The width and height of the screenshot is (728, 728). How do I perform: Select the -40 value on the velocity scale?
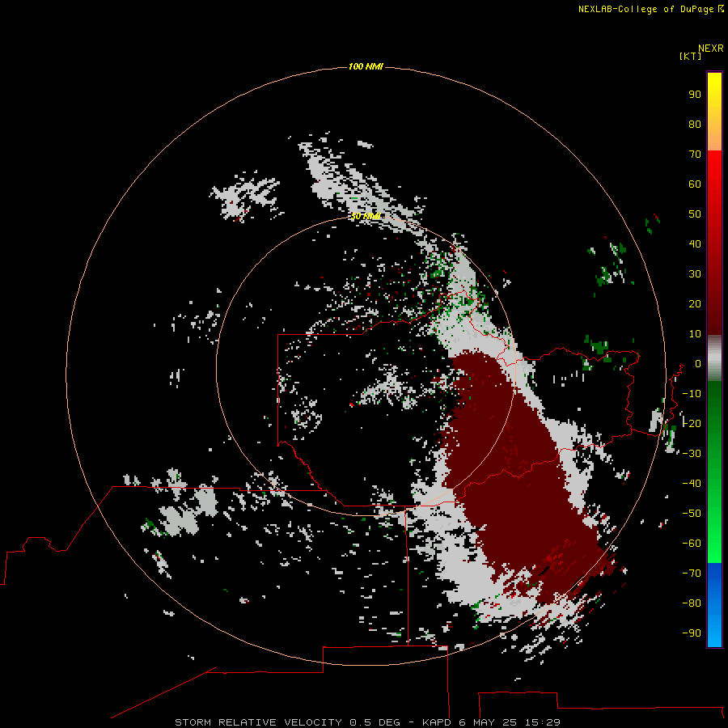(x=692, y=484)
